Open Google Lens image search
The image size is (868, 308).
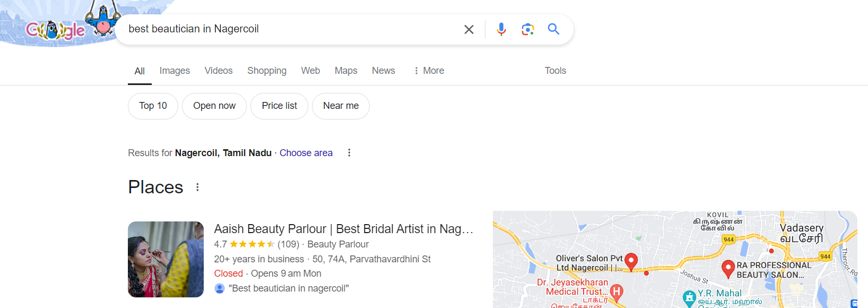pyautogui.click(x=527, y=29)
